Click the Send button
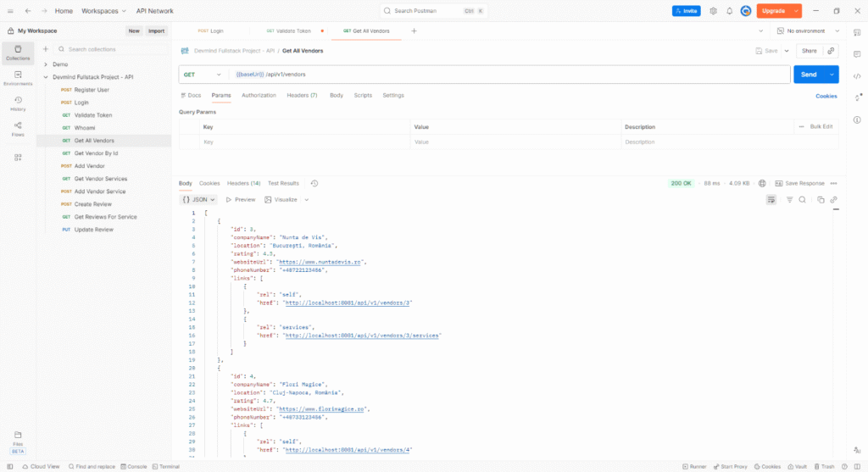The width and height of the screenshot is (868, 472). pos(809,75)
